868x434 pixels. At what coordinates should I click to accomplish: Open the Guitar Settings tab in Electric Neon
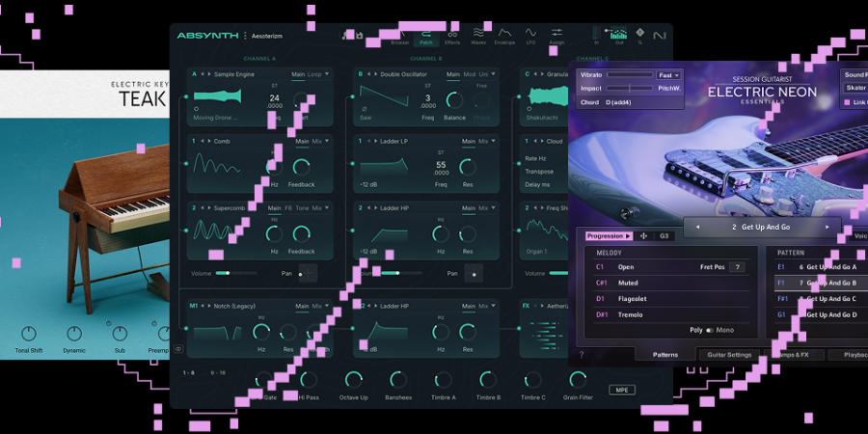tap(730, 355)
